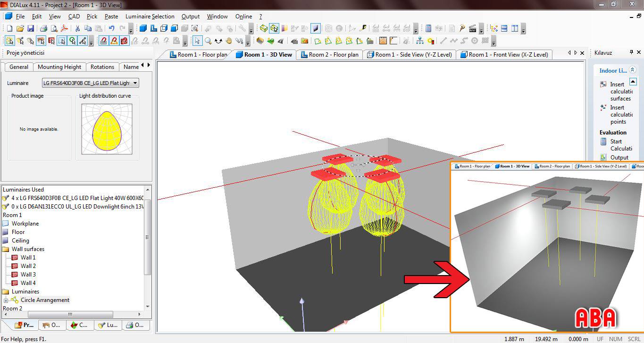Undo last action with the blue arrow
The image size is (644, 343).
coord(112,29)
